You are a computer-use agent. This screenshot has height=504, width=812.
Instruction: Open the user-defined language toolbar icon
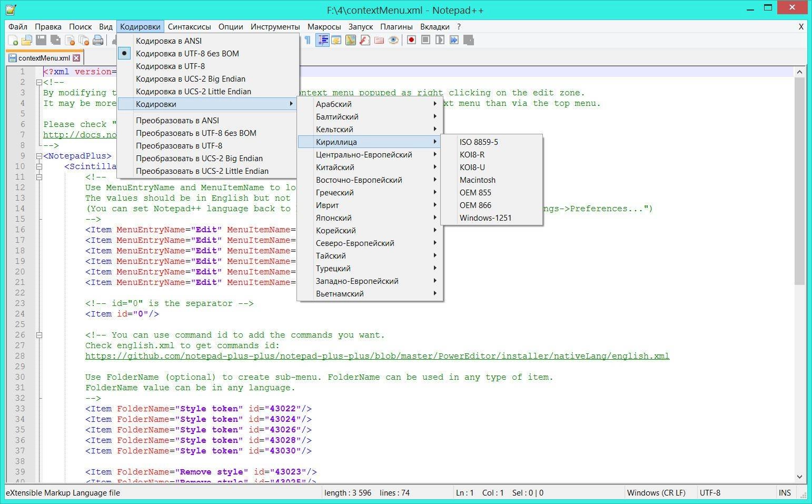coord(336,40)
